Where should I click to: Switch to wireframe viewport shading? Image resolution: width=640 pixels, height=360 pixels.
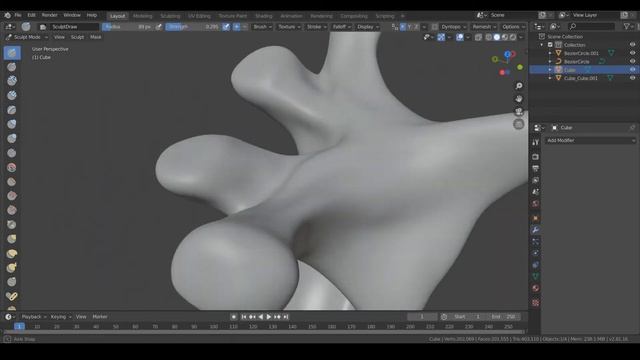[489, 37]
